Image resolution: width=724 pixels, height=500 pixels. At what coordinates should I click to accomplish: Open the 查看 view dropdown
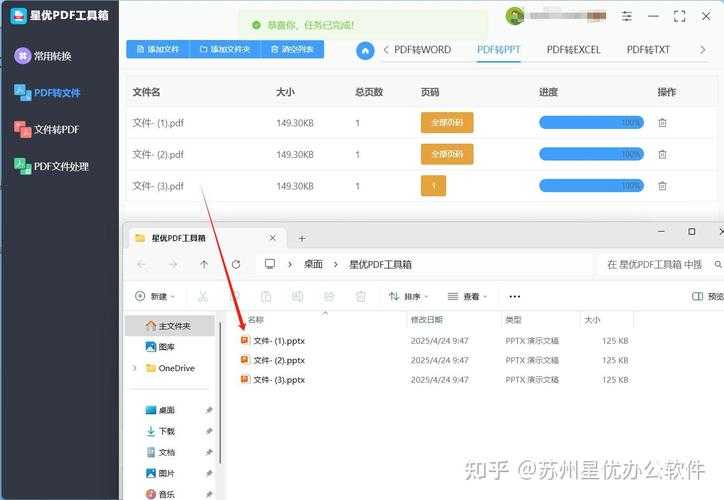coord(469,297)
